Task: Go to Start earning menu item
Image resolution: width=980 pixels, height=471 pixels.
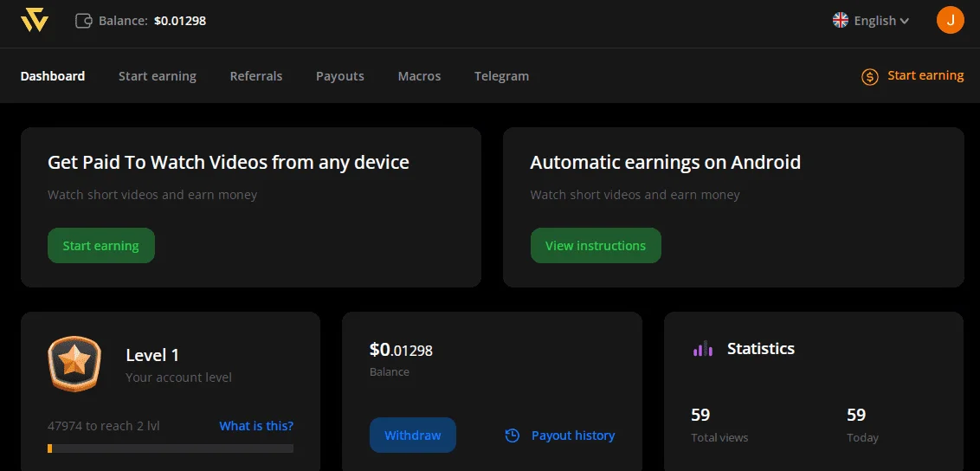Action: (x=158, y=76)
